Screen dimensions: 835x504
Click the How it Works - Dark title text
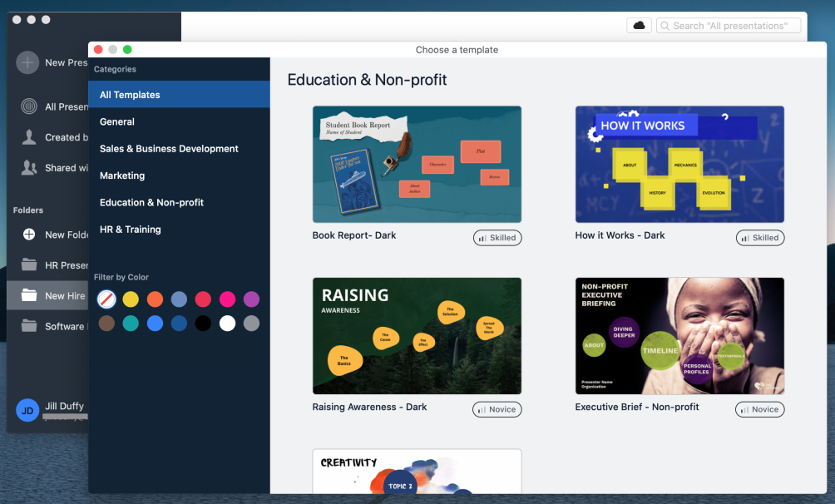point(620,235)
